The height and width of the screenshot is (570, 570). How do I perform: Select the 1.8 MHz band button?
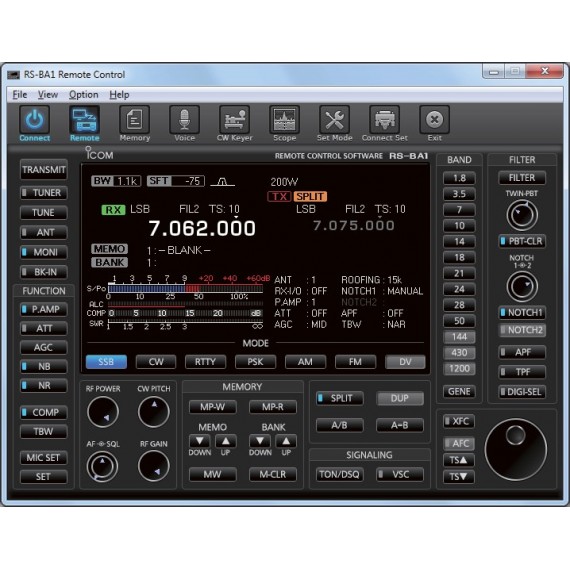pos(459,178)
